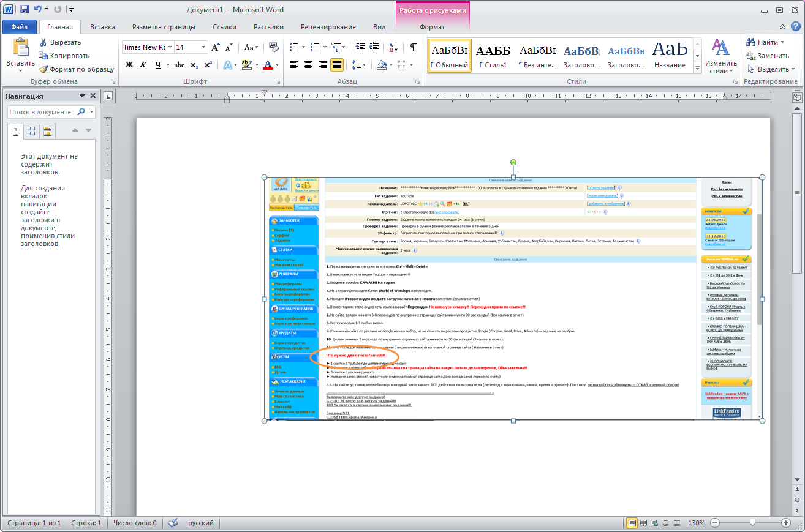Apply the Название style
The image size is (805, 532).
[670, 56]
